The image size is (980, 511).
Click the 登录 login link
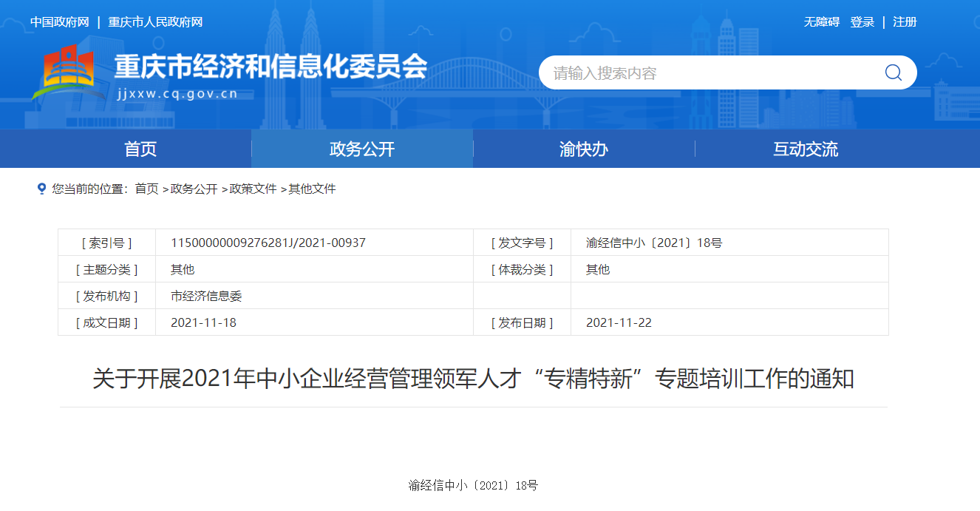(862, 22)
